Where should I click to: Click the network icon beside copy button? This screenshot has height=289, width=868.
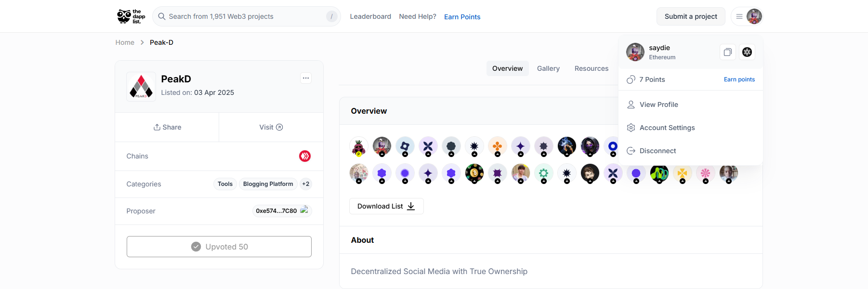(747, 52)
